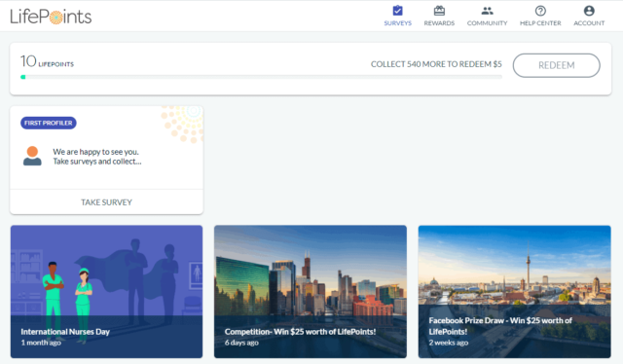The image size is (623, 364).
Task: Click 'We are happy to see you.' text
Action: pyautogui.click(x=95, y=152)
